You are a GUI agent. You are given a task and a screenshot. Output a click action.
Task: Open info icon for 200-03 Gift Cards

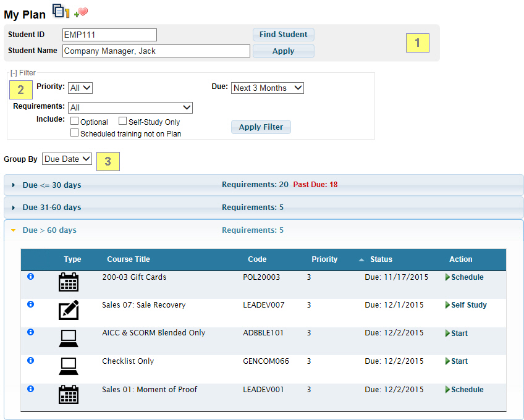[31, 276]
